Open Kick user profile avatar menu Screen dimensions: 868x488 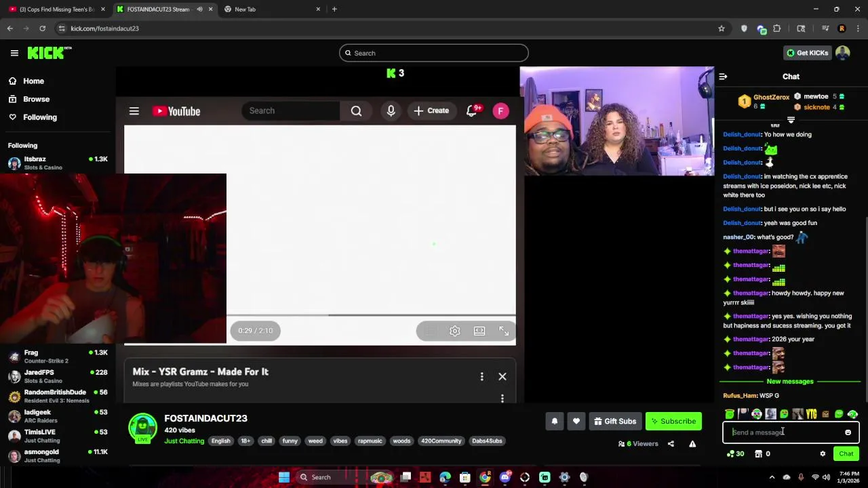[x=843, y=53]
